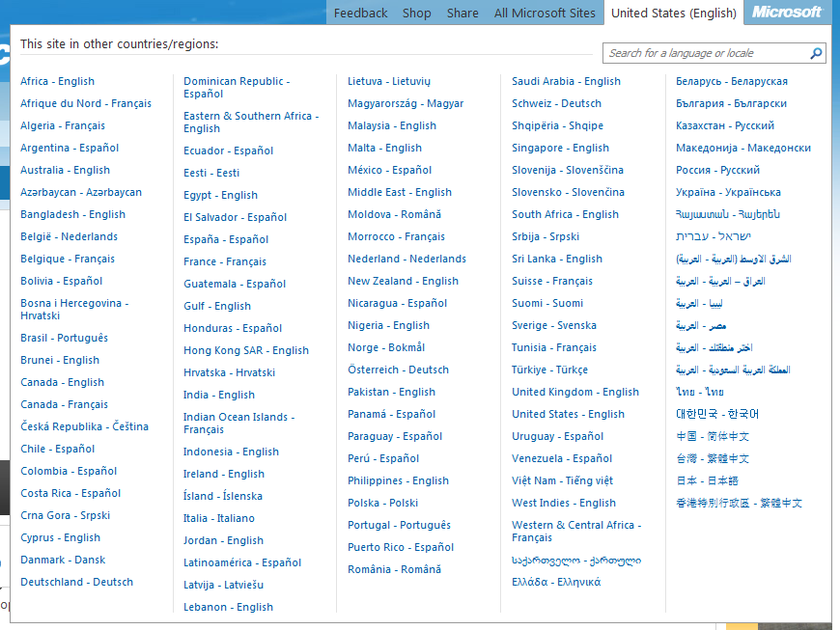The width and height of the screenshot is (840, 630).
Task: Pick United States - English
Action: (568, 414)
